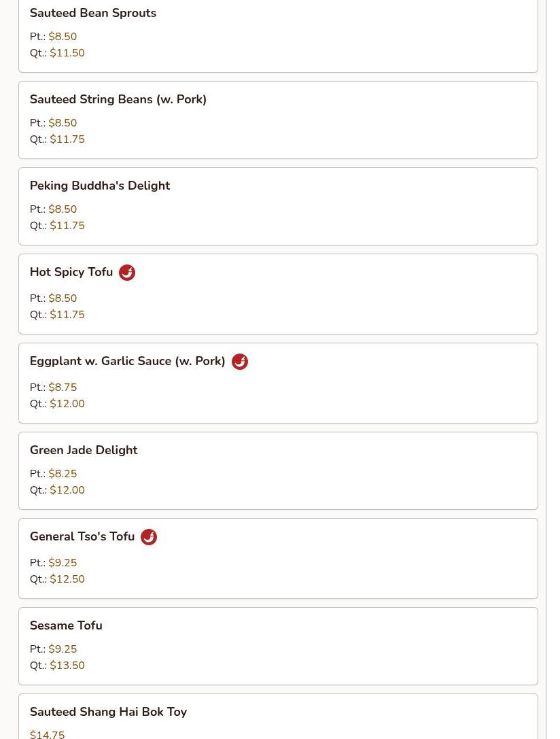
Task: Select the Hot Spicy Tofu title
Action: pyautogui.click(x=71, y=272)
